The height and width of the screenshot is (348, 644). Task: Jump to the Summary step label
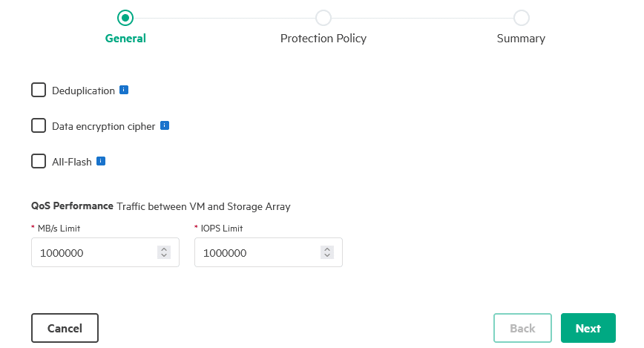(521, 38)
